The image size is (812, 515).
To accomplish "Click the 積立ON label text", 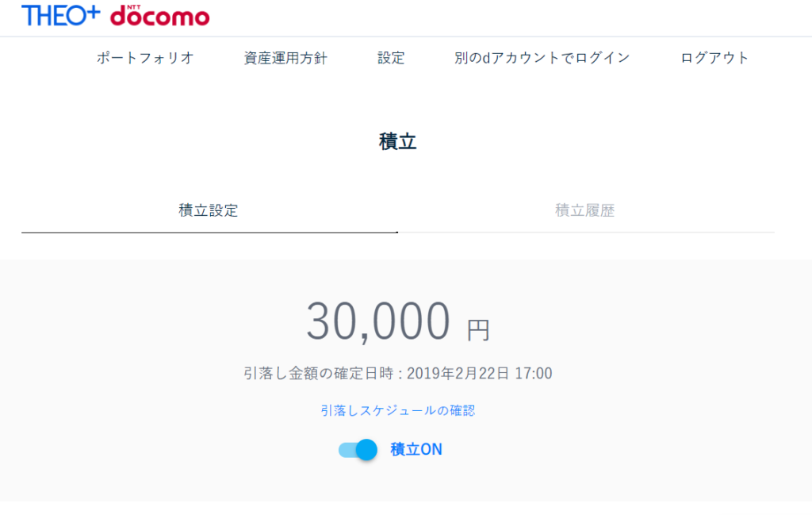I will (x=416, y=449).
